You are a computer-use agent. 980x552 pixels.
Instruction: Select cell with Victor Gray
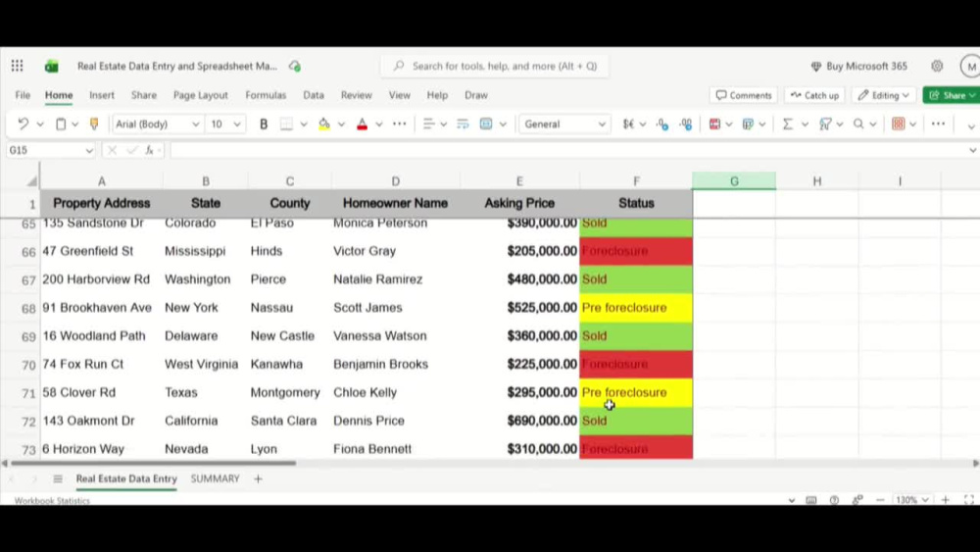coord(396,251)
